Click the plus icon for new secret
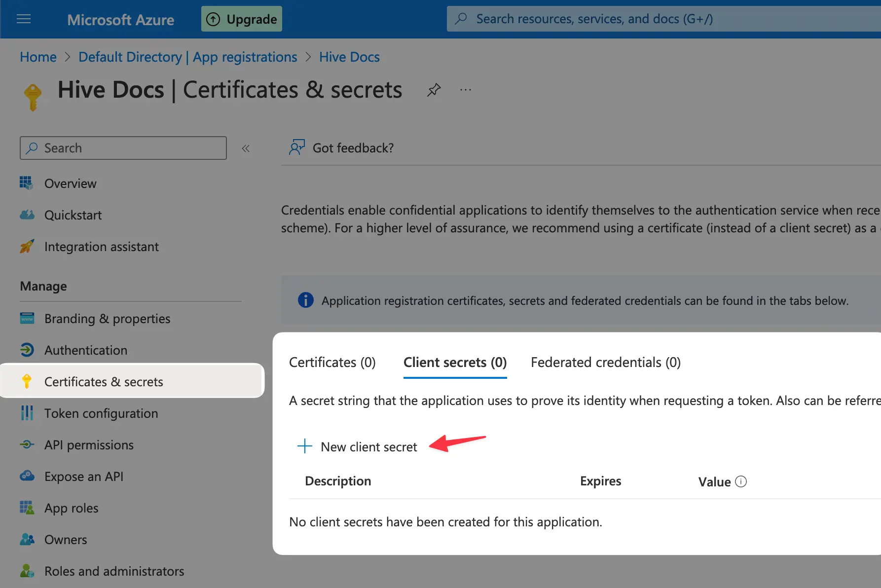 click(x=305, y=446)
